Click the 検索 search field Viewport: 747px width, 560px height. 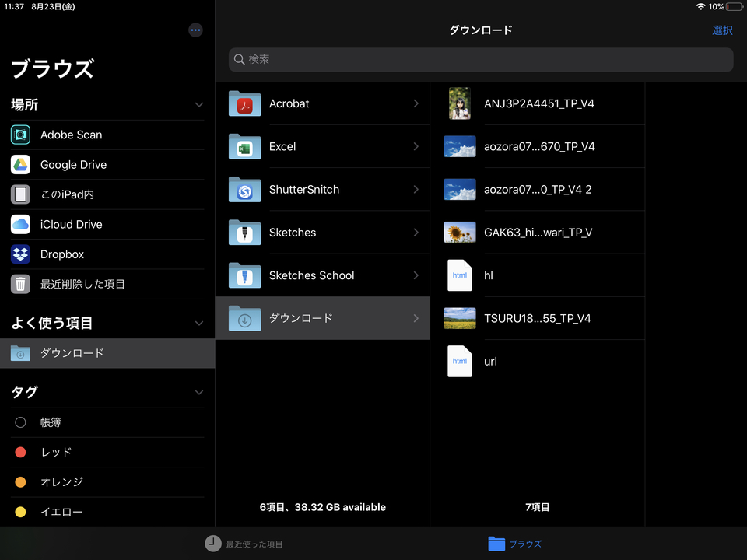481,60
